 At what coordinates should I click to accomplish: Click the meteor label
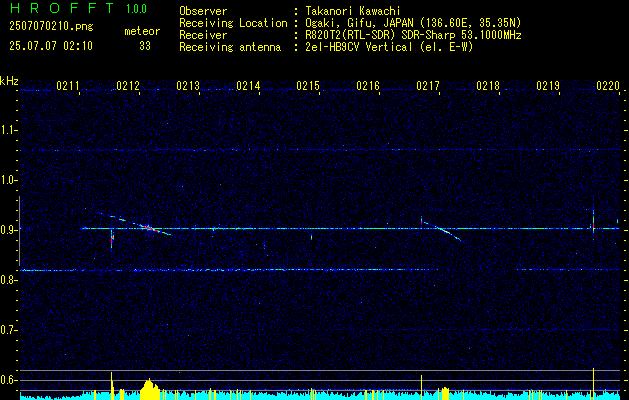coord(142,31)
